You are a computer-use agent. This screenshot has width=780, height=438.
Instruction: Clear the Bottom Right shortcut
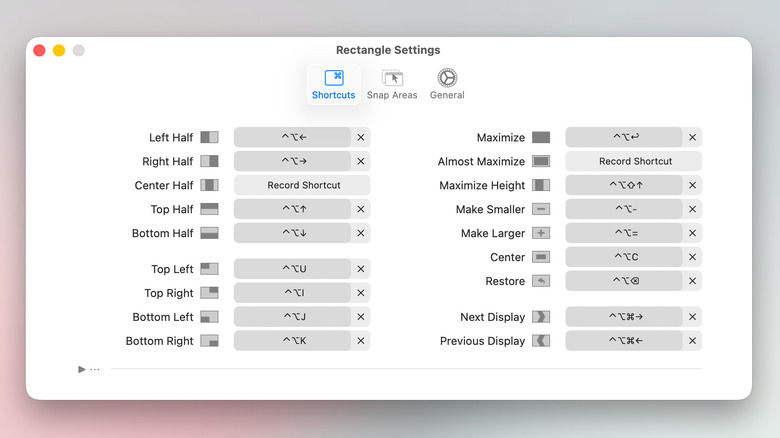click(361, 340)
